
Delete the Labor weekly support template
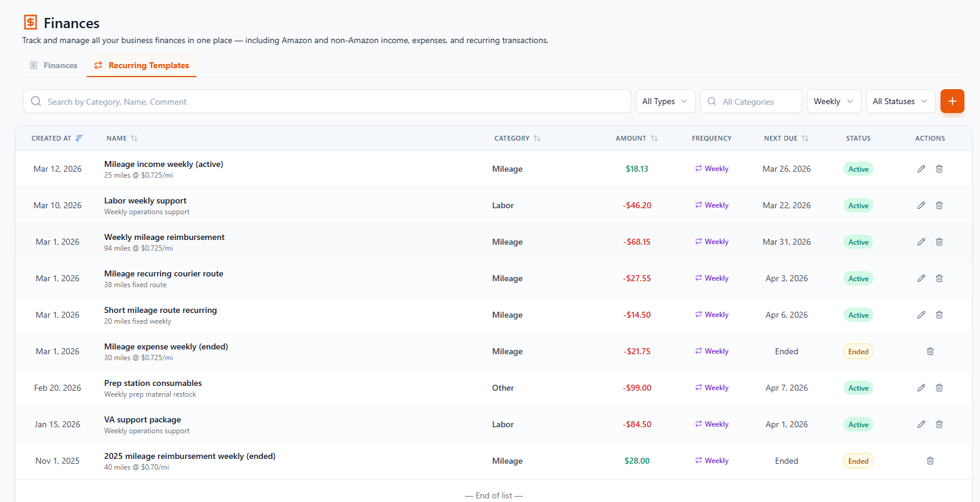pos(939,205)
